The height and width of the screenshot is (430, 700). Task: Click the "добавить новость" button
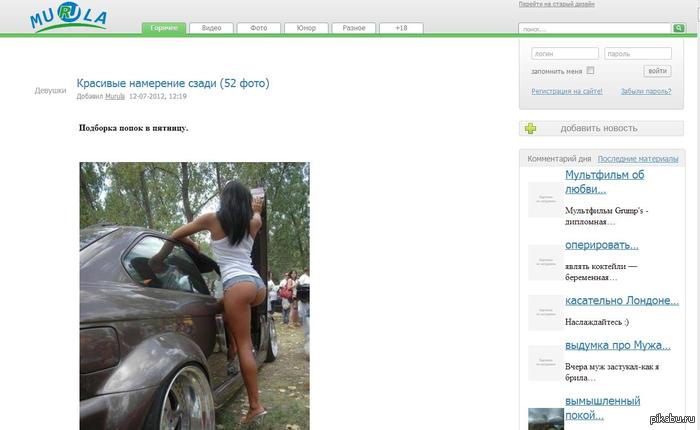click(x=601, y=128)
